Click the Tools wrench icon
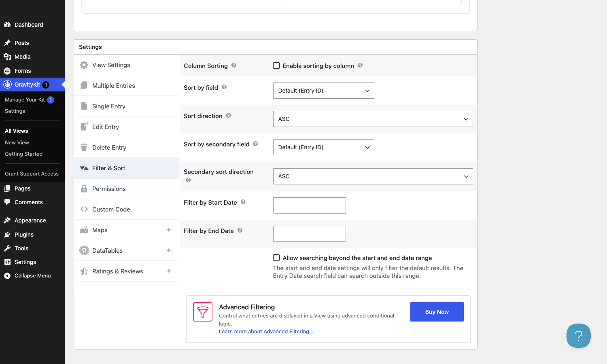Image resolution: width=607 pixels, height=364 pixels. (7, 248)
